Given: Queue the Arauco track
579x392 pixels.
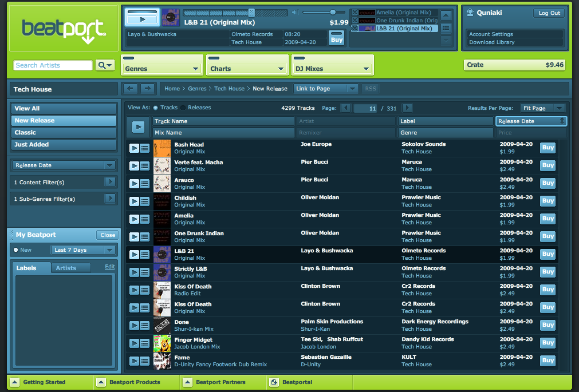Looking at the screenshot, I should pyautogui.click(x=144, y=184).
